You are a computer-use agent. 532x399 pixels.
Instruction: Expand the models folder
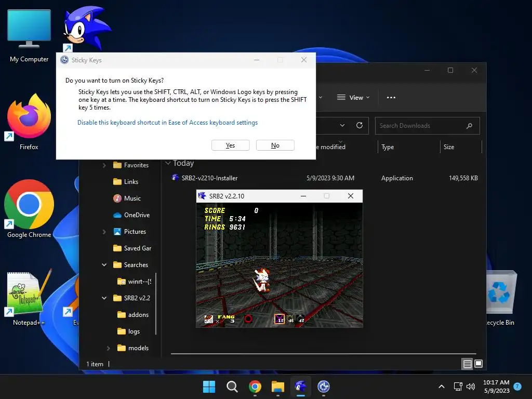click(x=108, y=348)
